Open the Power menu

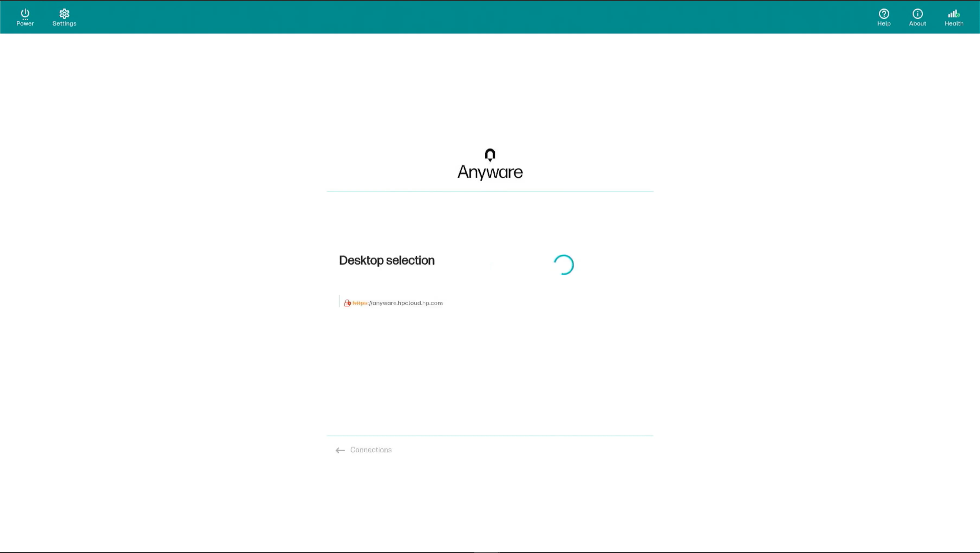click(25, 17)
